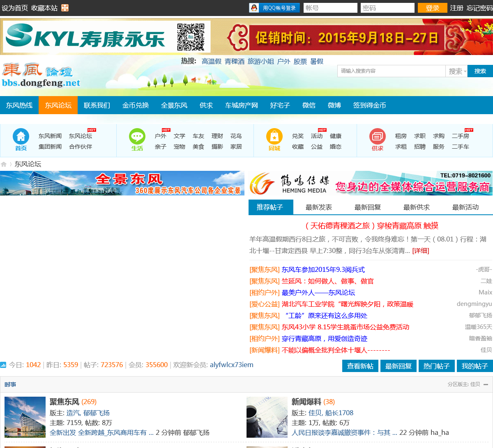Open new member profile alyfwlcx73iem
Screen dimensions: 493x448
232,365
